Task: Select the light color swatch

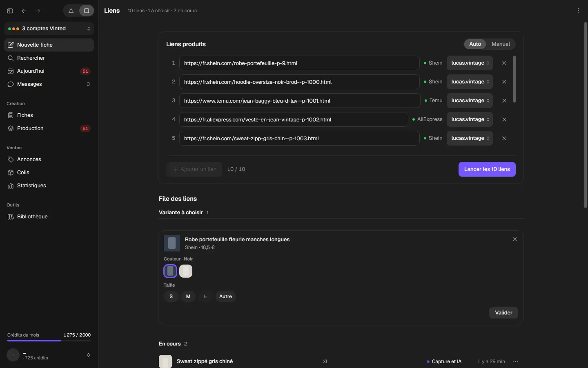Action: [x=186, y=271]
